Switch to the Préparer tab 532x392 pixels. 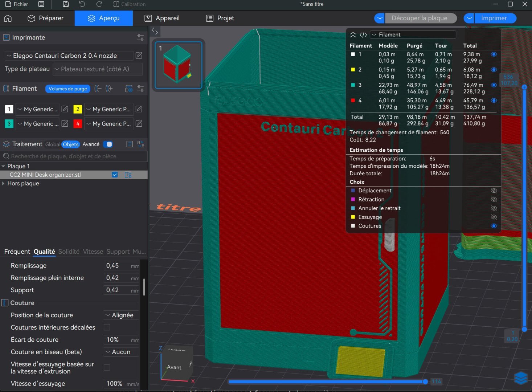46,18
